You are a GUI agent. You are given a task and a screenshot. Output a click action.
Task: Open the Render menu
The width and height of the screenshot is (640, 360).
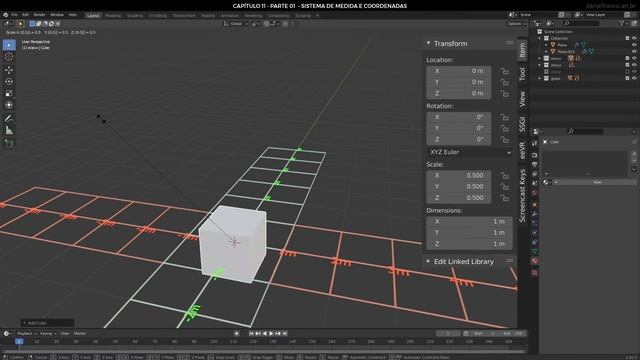pyautogui.click(x=40, y=15)
